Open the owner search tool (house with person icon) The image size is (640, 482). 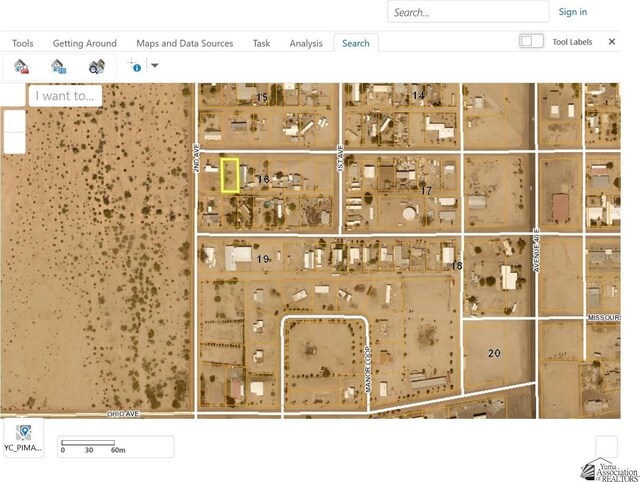(21, 66)
